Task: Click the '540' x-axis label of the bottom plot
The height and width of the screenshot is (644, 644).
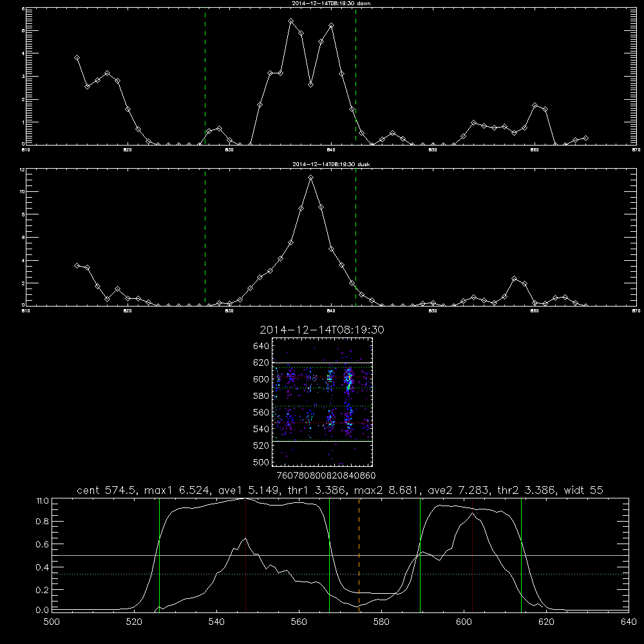Action: (216, 622)
